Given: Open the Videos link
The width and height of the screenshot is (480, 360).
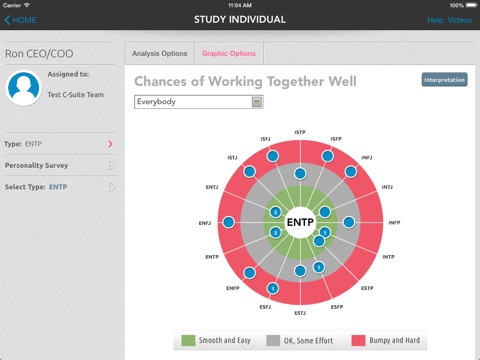Looking at the screenshot, I should point(460,20).
